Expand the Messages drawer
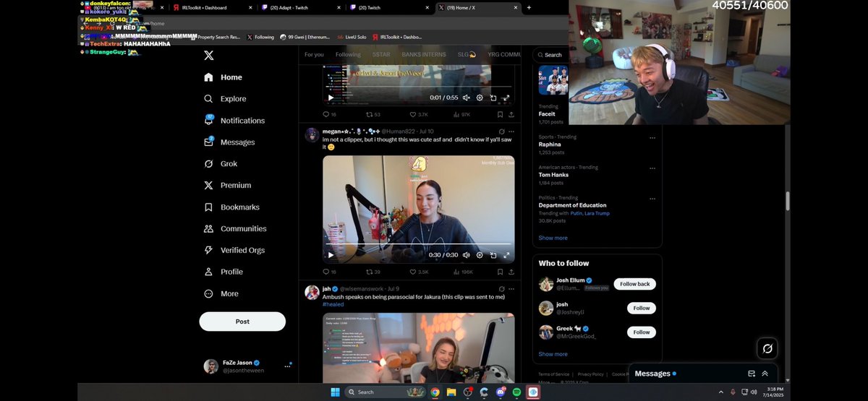Image resolution: width=868 pixels, height=401 pixels. [x=765, y=374]
